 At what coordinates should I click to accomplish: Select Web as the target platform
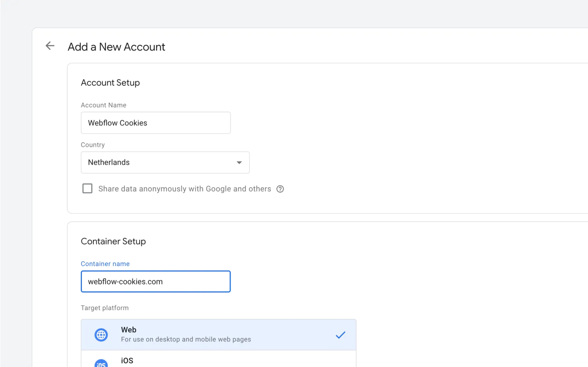coord(219,335)
